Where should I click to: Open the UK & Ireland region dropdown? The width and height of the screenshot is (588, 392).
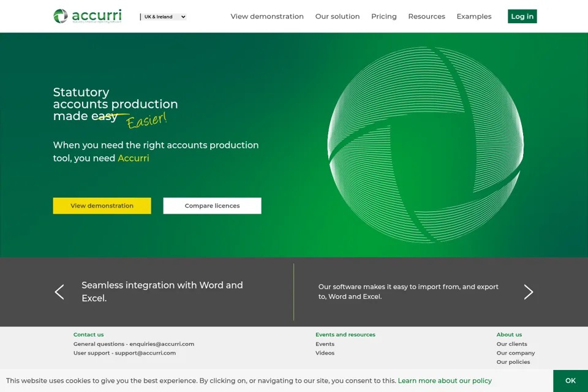click(165, 17)
